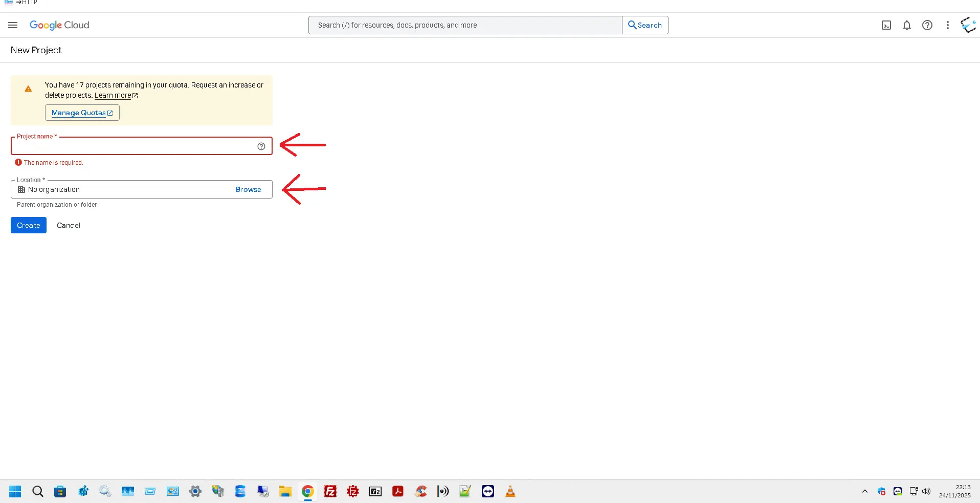Click the Google Cloud logo
Image resolution: width=980 pixels, height=503 pixels.
click(59, 25)
